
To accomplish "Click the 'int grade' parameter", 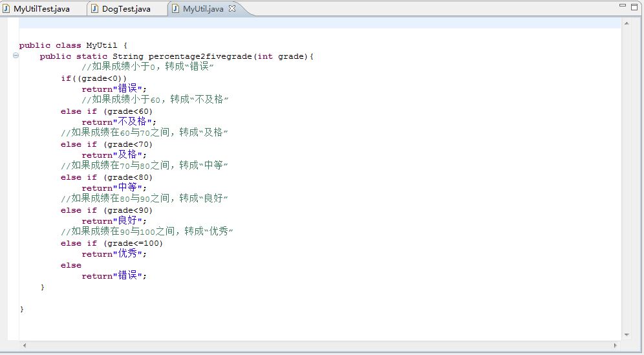I will (281, 56).
